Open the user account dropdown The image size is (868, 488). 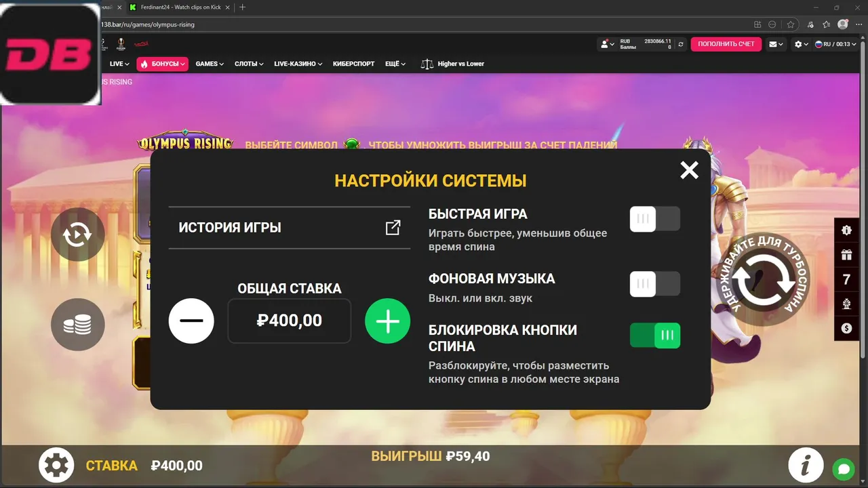click(607, 44)
